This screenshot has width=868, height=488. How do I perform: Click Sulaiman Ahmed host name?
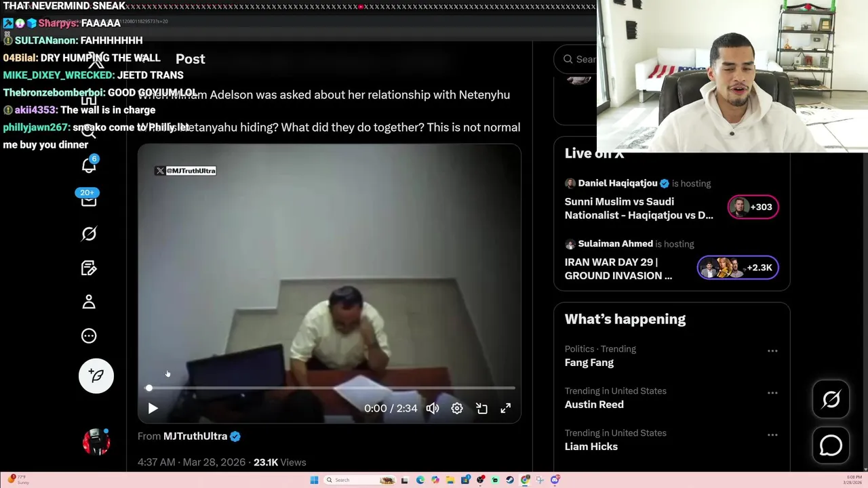pos(616,243)
